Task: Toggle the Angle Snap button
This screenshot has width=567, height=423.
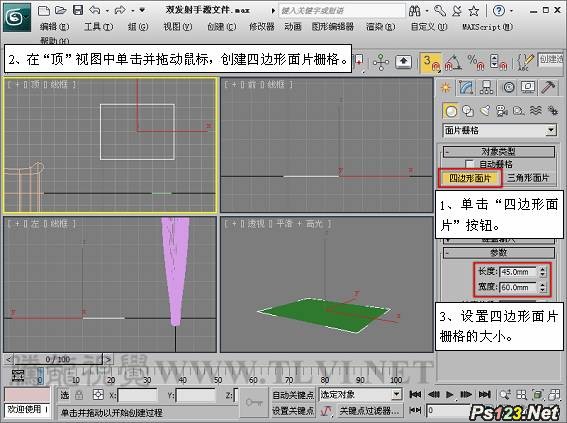Action: [453, 62]
